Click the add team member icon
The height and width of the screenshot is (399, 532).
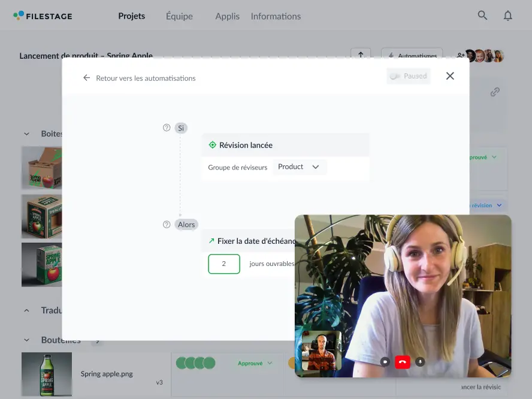point(460,56)
